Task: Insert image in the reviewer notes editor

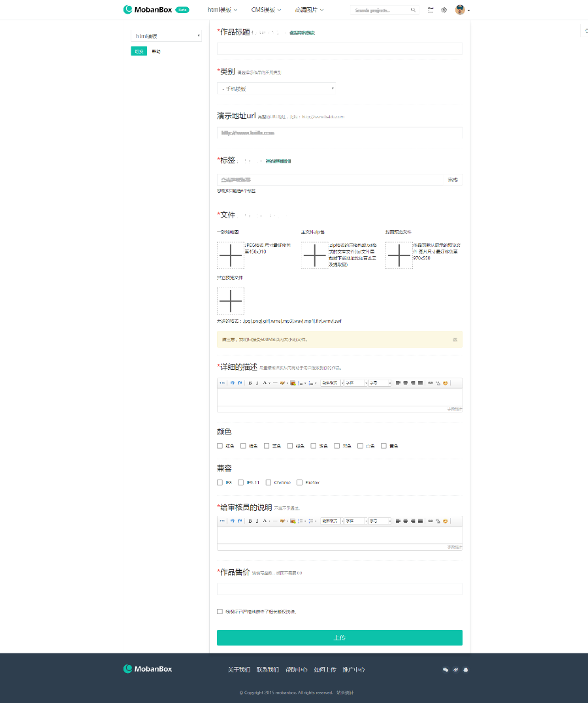Action: pyautogui.click(x=293, y=521)
